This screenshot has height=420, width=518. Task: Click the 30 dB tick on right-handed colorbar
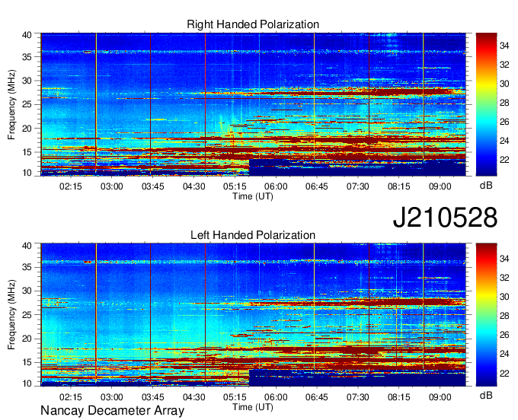pyautogui.click(x=504, y=84)
